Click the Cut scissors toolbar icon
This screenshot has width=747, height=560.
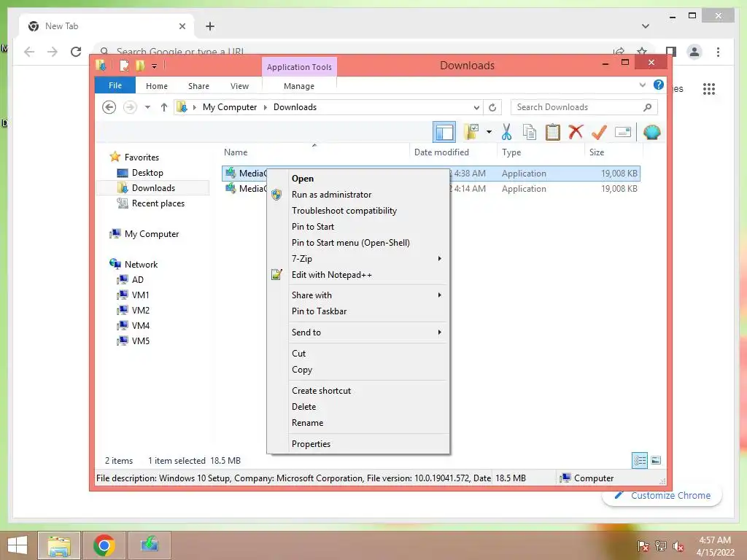point(506,132)
